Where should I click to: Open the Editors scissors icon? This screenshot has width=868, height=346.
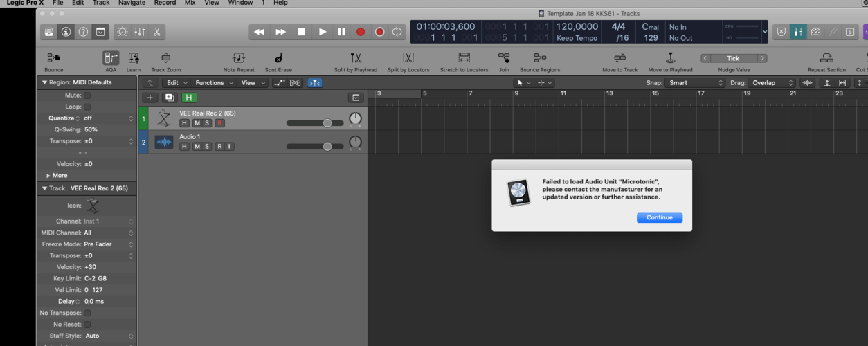(157, 32)
